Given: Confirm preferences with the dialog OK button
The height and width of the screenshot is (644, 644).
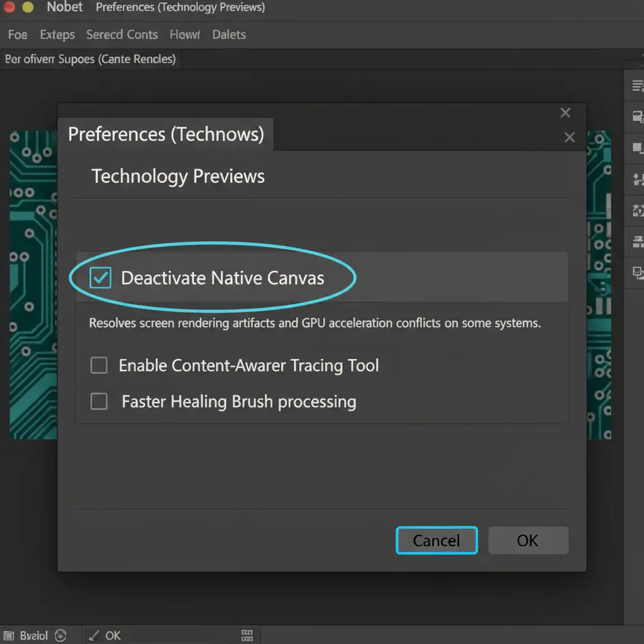Looking at the screenshot, I should click(x=528, y=540).
